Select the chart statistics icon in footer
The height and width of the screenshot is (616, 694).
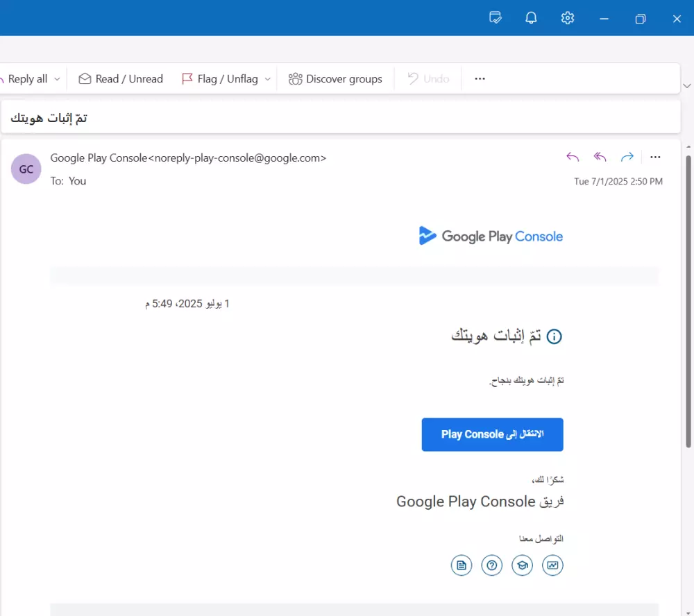(553, 565)
